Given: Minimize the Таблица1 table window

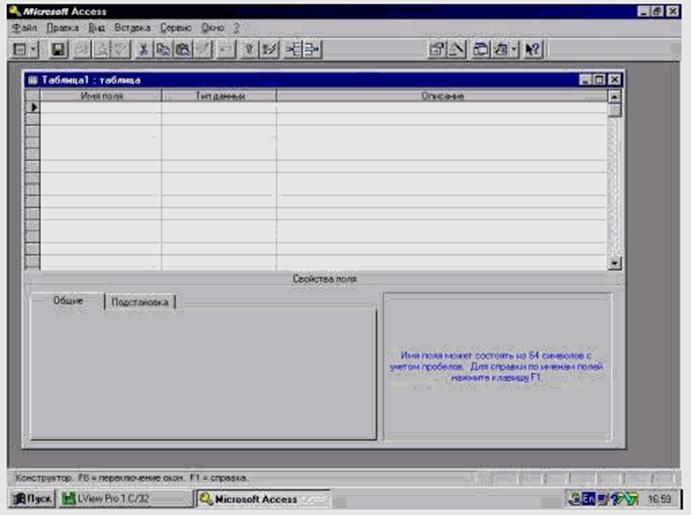Looking at the screenshot, I should pos(585,80).
